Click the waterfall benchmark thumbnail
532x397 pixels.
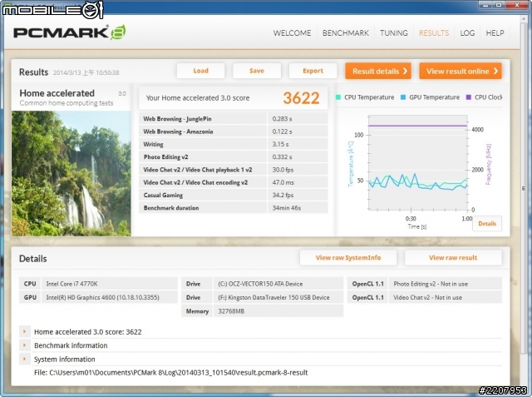pos(71,173)
